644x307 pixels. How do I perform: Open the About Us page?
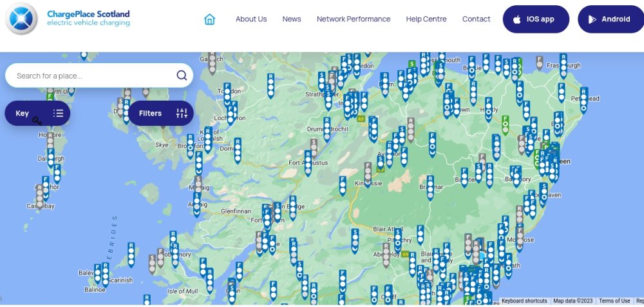click(x=251, y=19)
